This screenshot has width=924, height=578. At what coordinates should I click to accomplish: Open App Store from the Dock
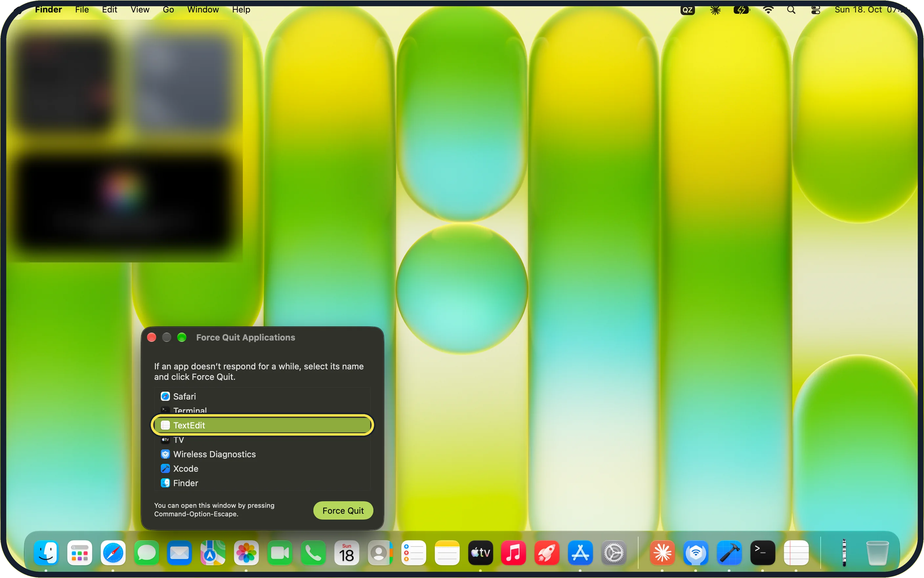tap(580, 552)
